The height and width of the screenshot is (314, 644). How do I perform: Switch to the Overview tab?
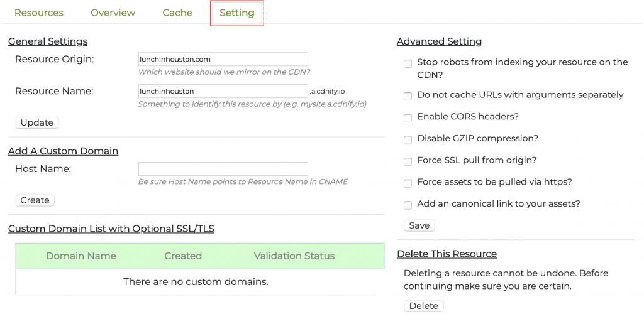pos(113,13)
